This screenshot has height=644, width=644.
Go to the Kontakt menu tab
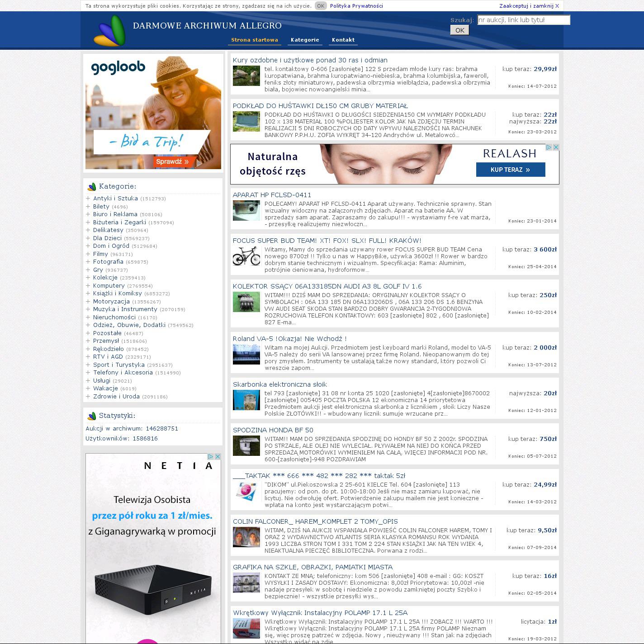click(x=343, y=40)
